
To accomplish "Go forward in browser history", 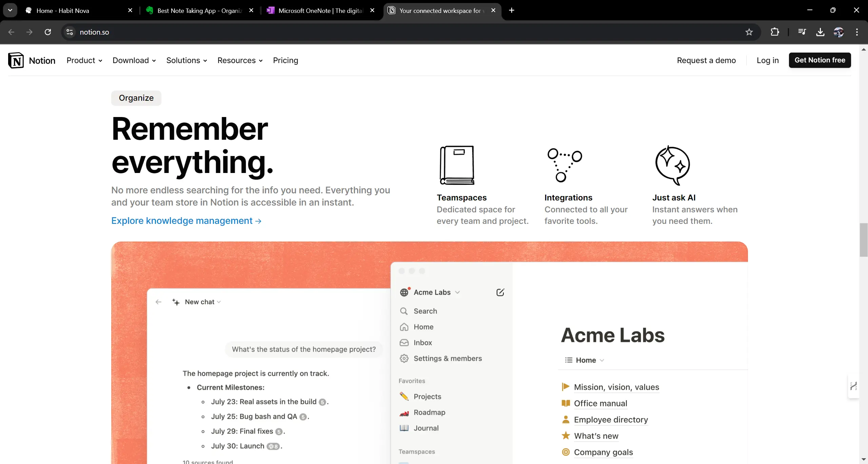I will 29,32.
